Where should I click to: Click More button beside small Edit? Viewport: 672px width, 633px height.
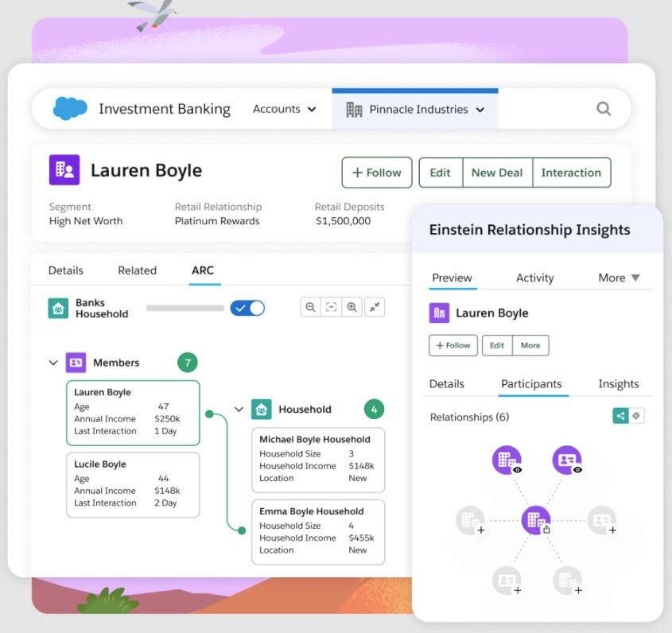tap(530, 345)
